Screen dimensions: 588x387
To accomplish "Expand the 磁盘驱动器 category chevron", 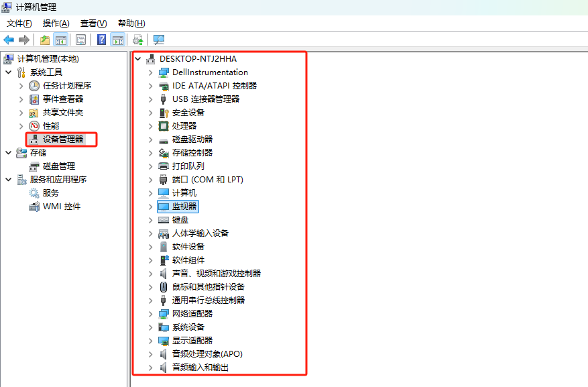I will [150, 140].
